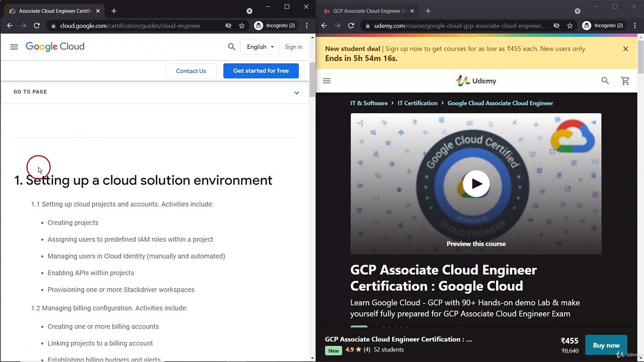Image resolution: width=644 pixels, height=362 pixels.
Task: Click the Sign in link
Action: tap(293, 47)
